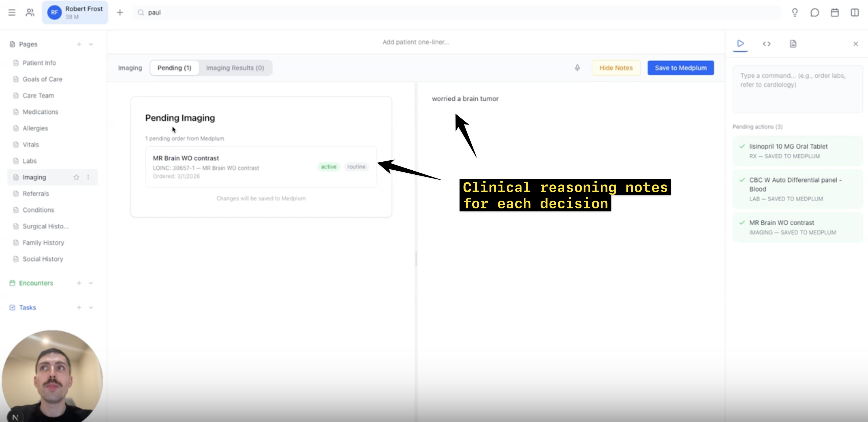Favorite the Imaging page with star icon

tap(76, 177)
